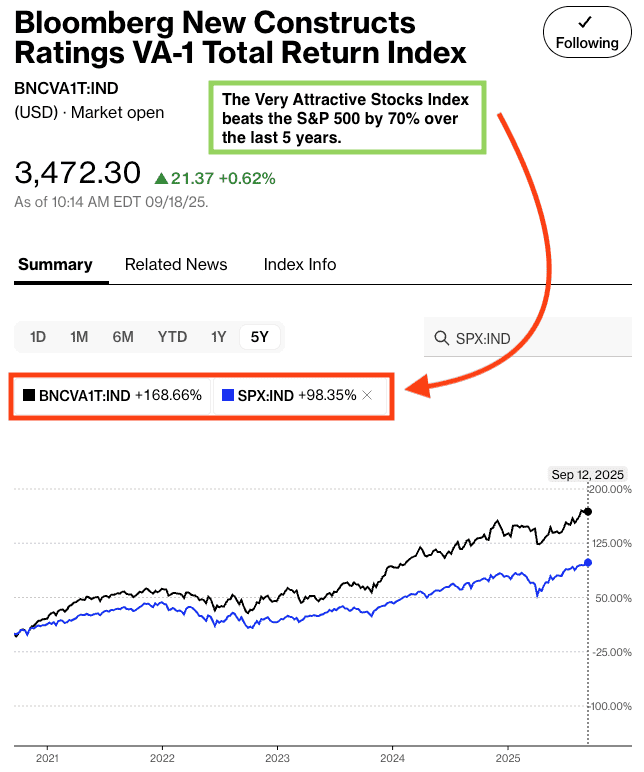
Task: Click the blue SPX:IND color swatch
Action: tap(228, 396)
